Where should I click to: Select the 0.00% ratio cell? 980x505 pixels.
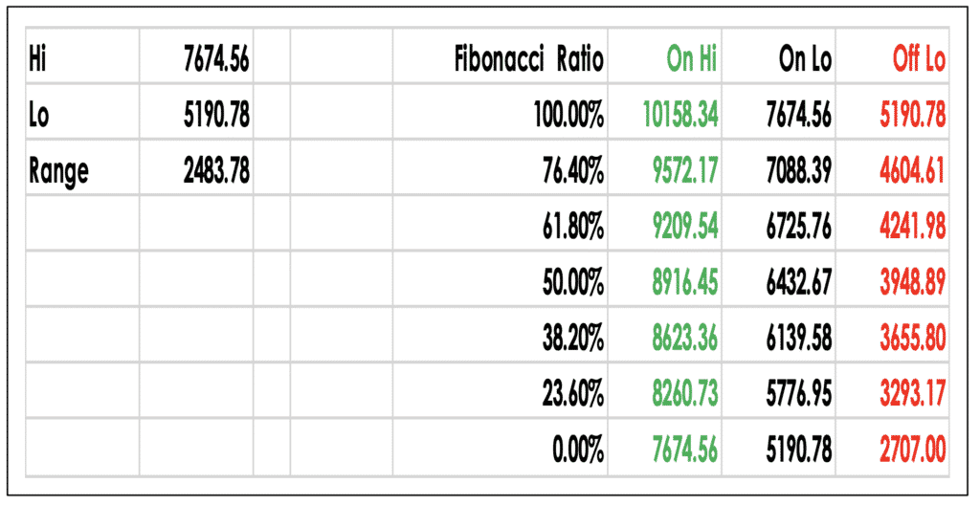click(577, 448)
